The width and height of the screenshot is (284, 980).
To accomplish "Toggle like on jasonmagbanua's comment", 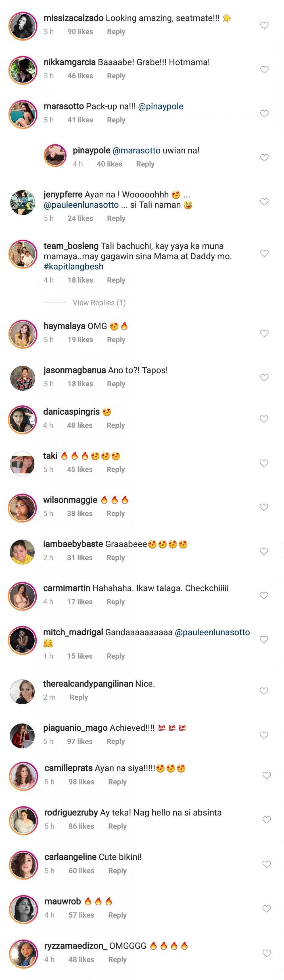I will (264, 377).
